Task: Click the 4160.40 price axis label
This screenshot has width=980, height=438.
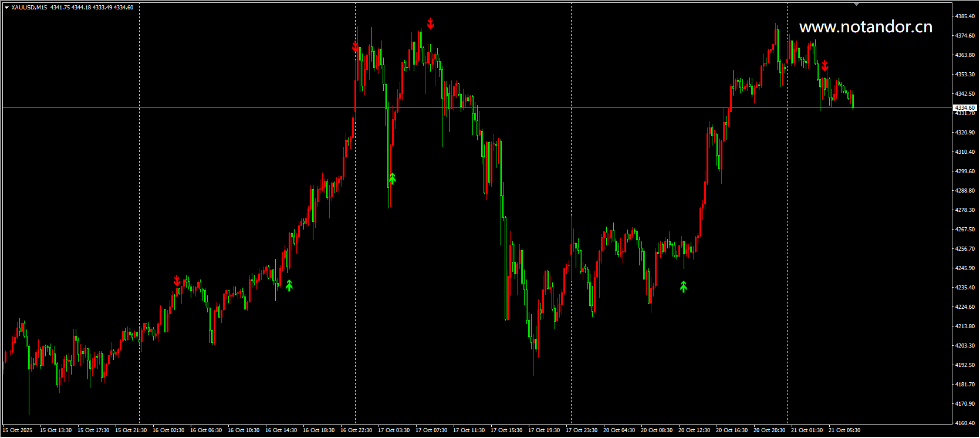Action: click(x=965, y=423)
